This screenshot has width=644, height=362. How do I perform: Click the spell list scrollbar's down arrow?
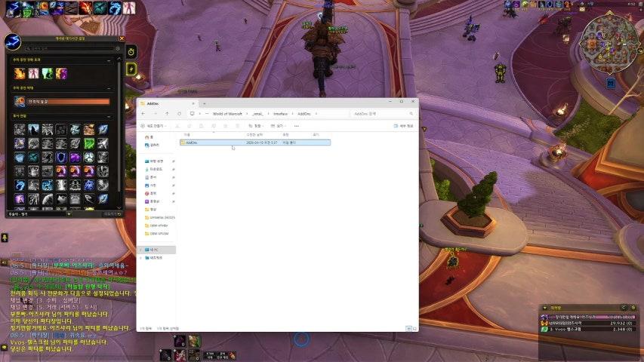coord(119,207)
